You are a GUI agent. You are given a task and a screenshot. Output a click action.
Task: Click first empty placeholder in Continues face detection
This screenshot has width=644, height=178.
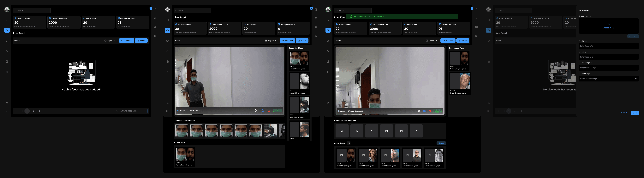tap(342, 131)
